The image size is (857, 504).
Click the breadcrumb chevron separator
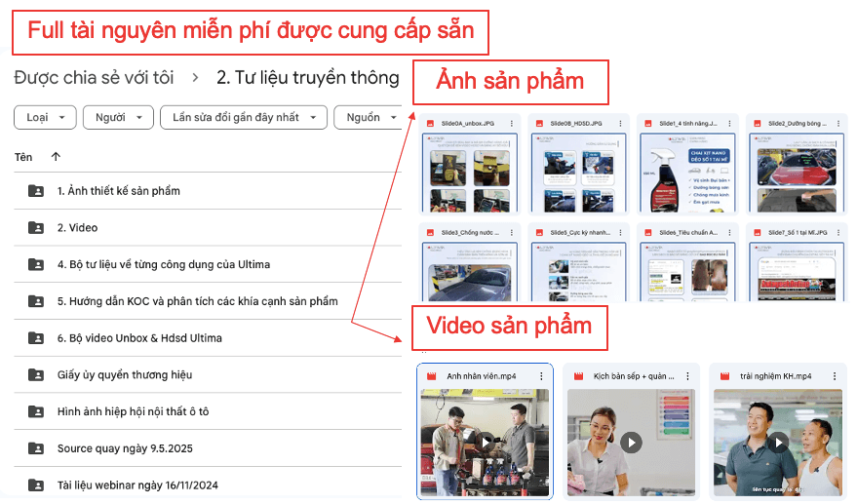[195, 78]
